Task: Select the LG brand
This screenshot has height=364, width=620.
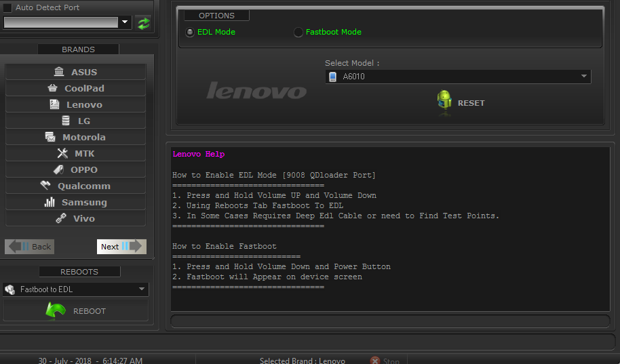Action: (x=75, y=121)
